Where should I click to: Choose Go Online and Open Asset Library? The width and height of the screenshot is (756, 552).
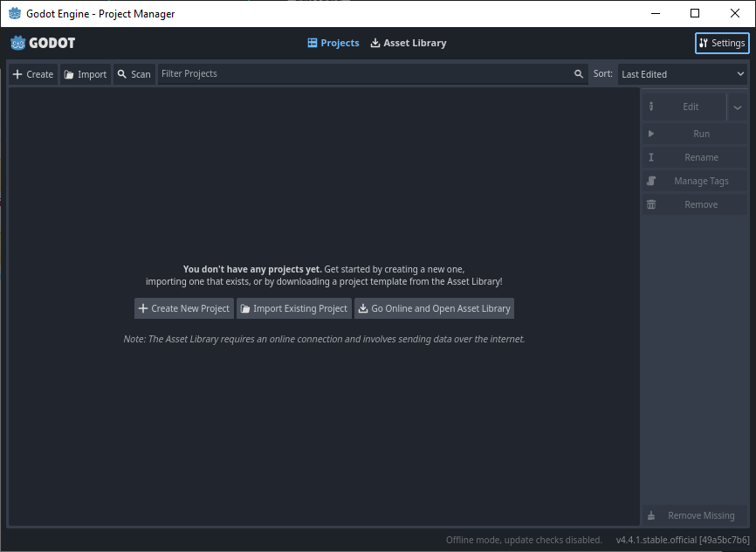tap(434, 308)
